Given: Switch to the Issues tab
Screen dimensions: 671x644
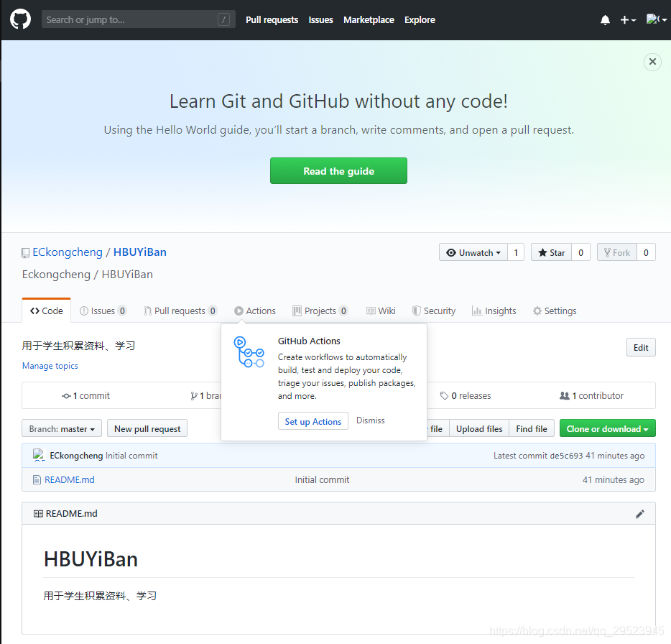Looking at the screenshot, I should [103, 311].
